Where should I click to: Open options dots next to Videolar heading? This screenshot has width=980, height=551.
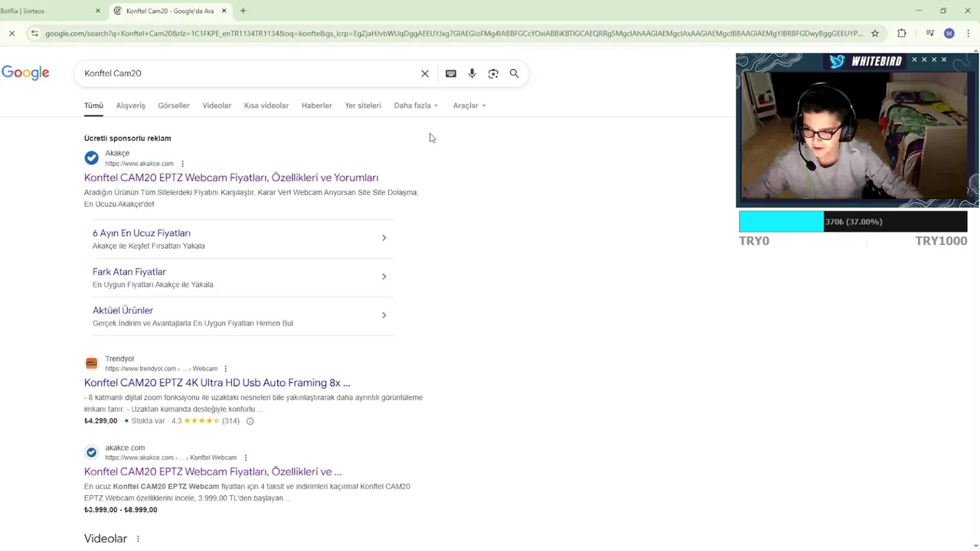pos(138,539)
